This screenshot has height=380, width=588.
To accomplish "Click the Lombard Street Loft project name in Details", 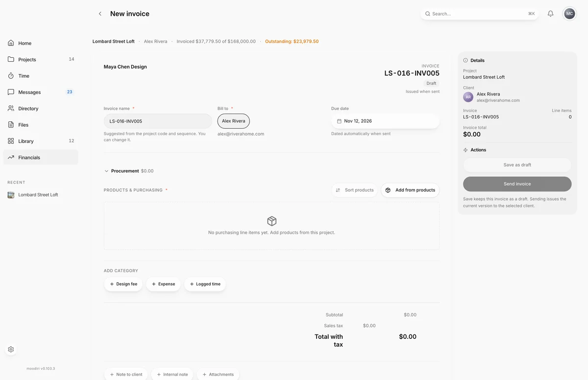I will [484, 77].
